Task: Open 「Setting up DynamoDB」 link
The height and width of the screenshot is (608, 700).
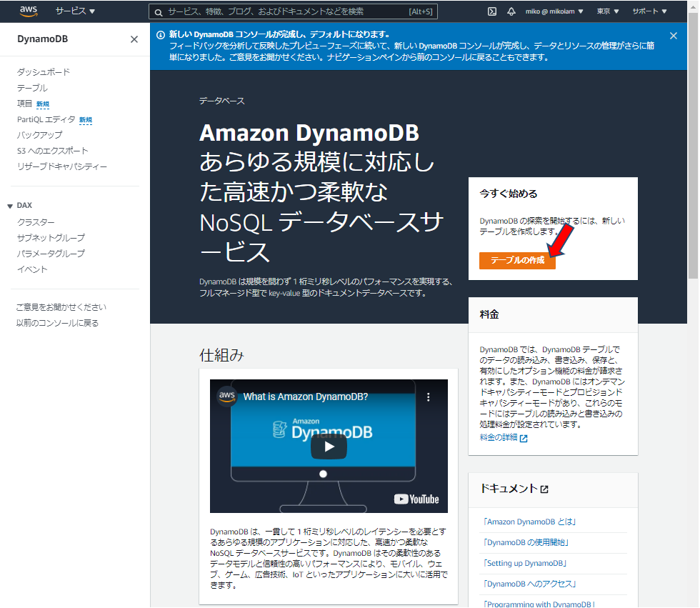Action: click(525, 564)
